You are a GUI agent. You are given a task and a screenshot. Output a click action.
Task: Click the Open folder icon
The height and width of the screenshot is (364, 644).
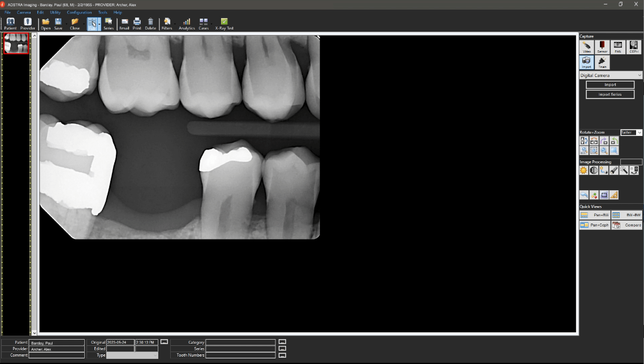(46, 24)
